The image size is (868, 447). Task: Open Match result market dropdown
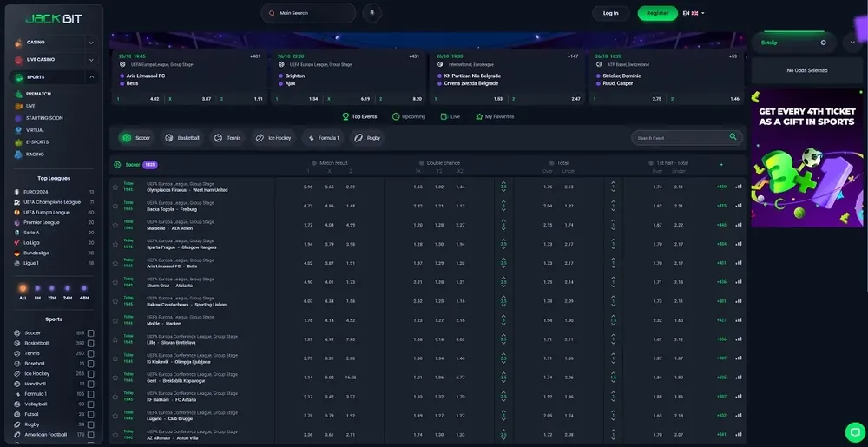pyautogui.click(x=329, y=163)
